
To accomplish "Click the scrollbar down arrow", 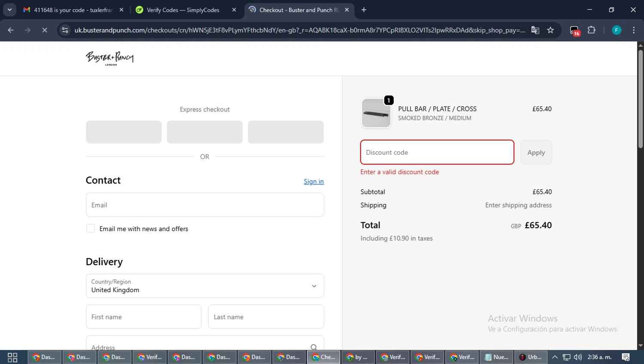I will coord(640,346).
